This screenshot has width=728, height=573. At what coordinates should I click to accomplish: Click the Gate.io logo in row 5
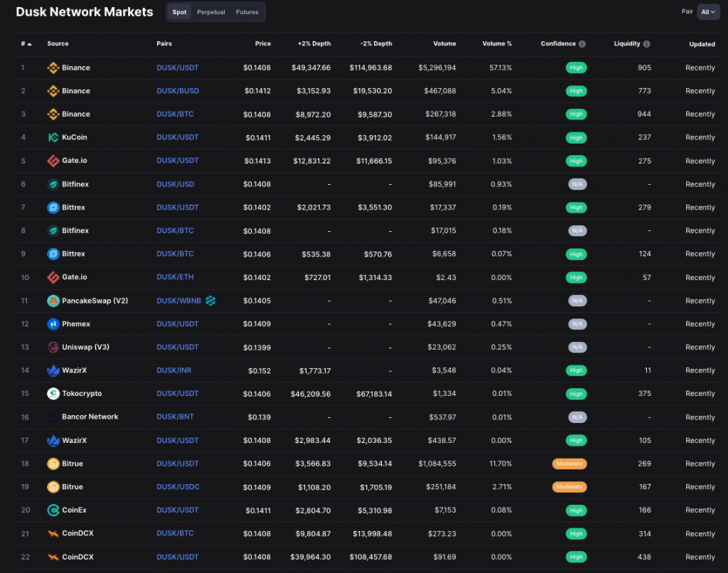tap(53, 161)
